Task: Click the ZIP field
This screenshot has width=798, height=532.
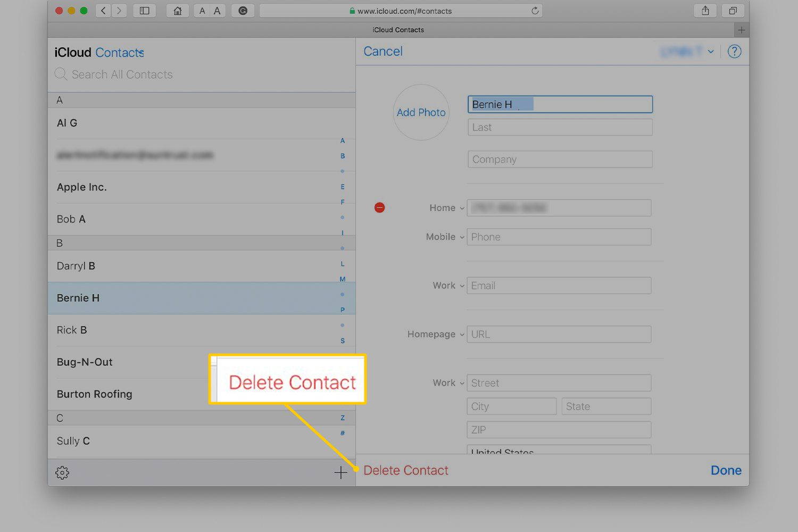Action: point(559,430)
